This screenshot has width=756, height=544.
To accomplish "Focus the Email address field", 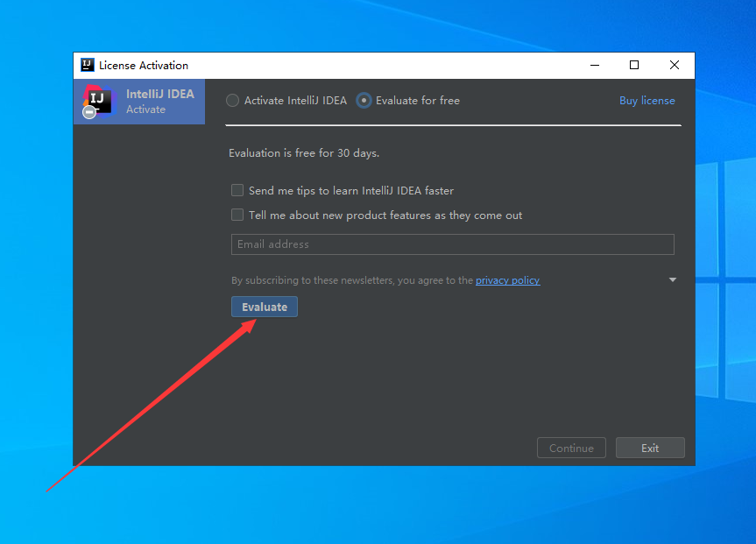I will [x=452, y=244].
